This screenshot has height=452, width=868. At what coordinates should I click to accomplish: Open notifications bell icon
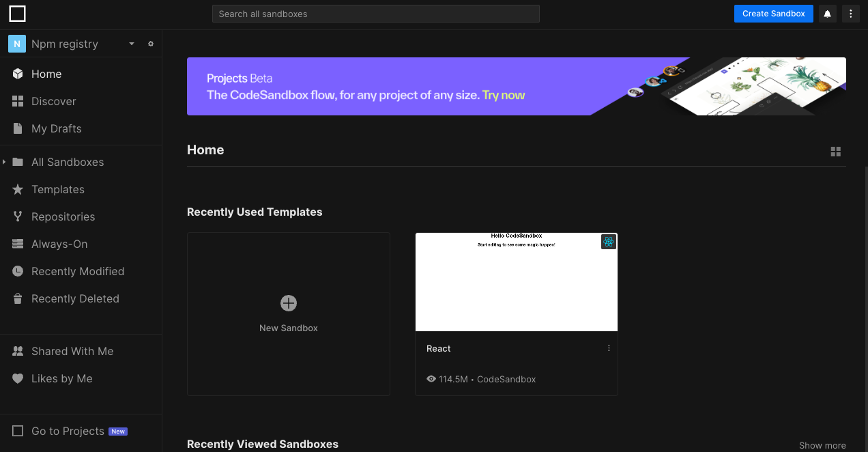[828, 14]
